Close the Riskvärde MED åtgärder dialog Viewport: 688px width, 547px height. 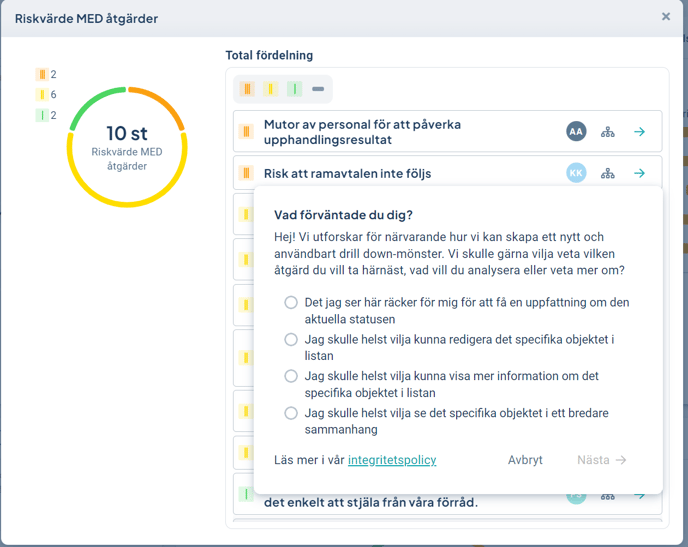click(666, 17)
